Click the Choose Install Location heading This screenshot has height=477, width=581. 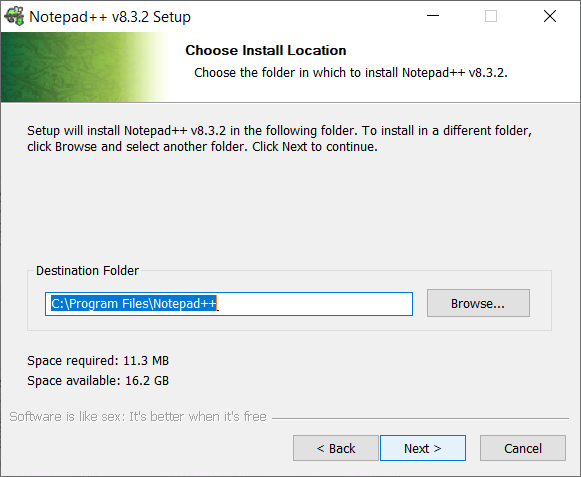pos(266,50)
